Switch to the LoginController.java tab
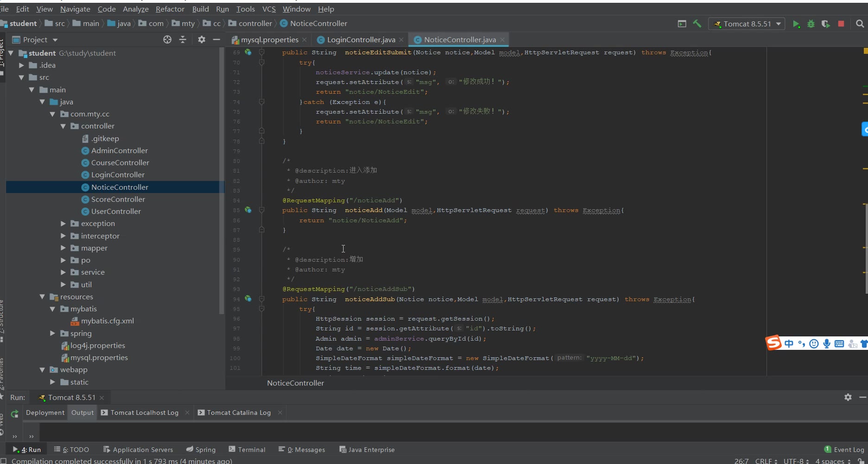 coord(361,40)
